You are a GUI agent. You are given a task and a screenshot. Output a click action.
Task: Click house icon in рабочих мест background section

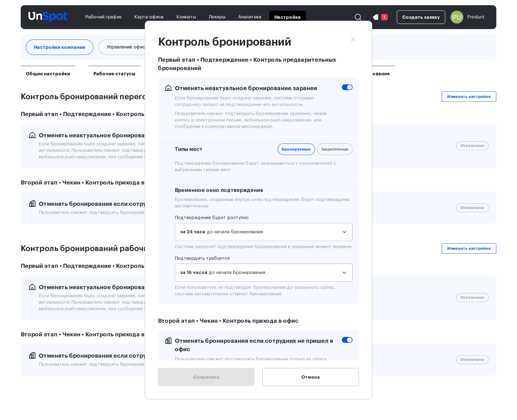point(32,287)
